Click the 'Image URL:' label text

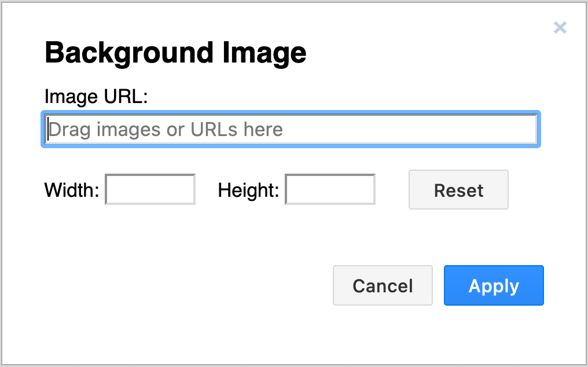click(95, 97)
